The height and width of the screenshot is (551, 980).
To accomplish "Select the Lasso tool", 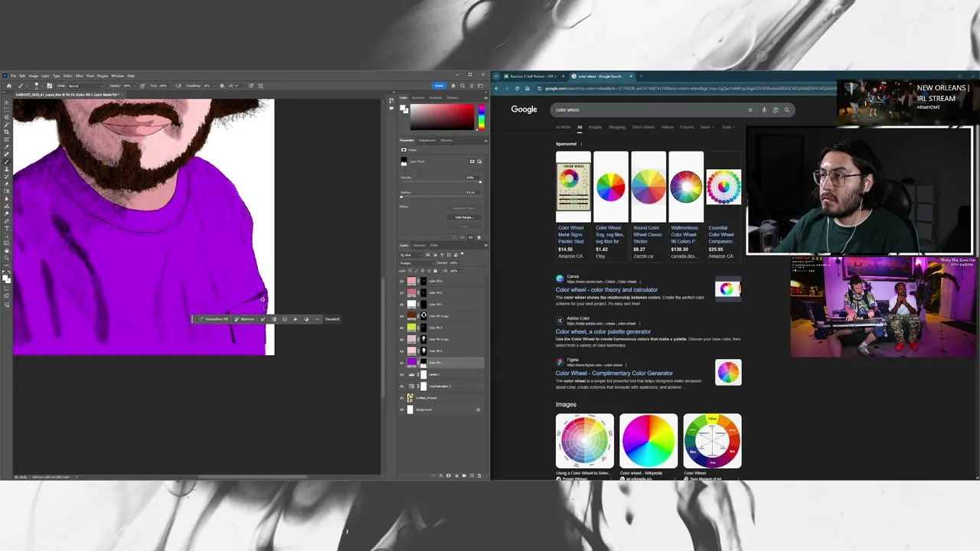I will (x=7, y=117).
